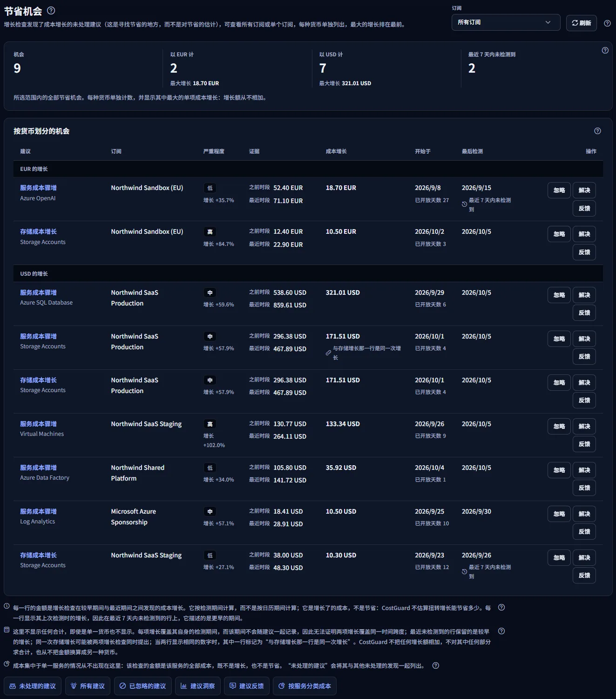Click info icon before first footnote

coord(7,606)
